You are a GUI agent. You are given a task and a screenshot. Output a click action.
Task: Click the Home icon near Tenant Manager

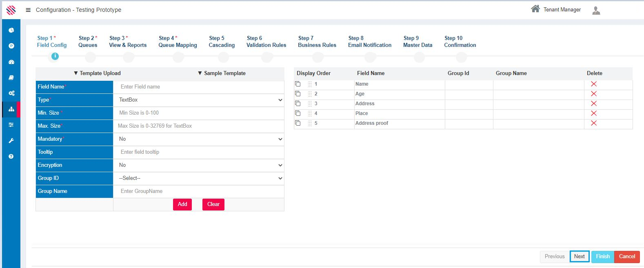pos(535,9)
